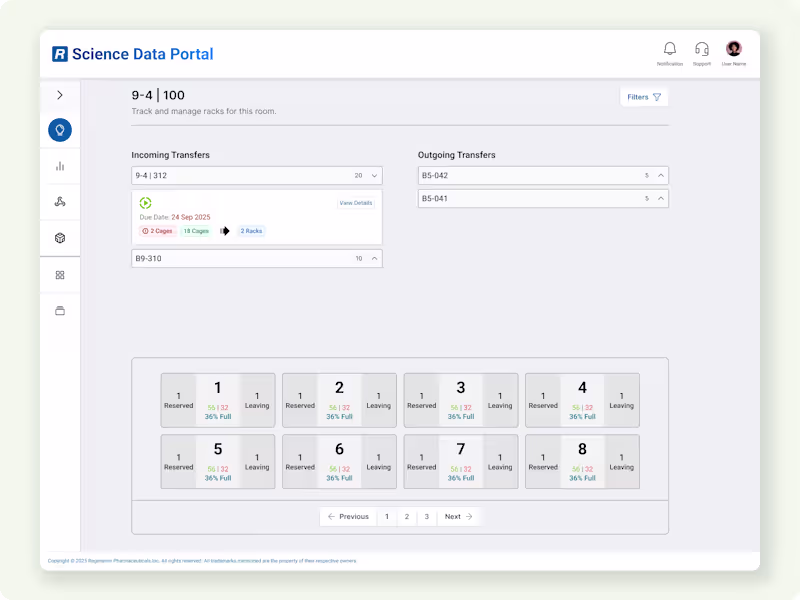Image resolution: width=800 pixels, height=600 pixels.
Task: Click Leaving section of rack 2
Action: pos(379,401)
